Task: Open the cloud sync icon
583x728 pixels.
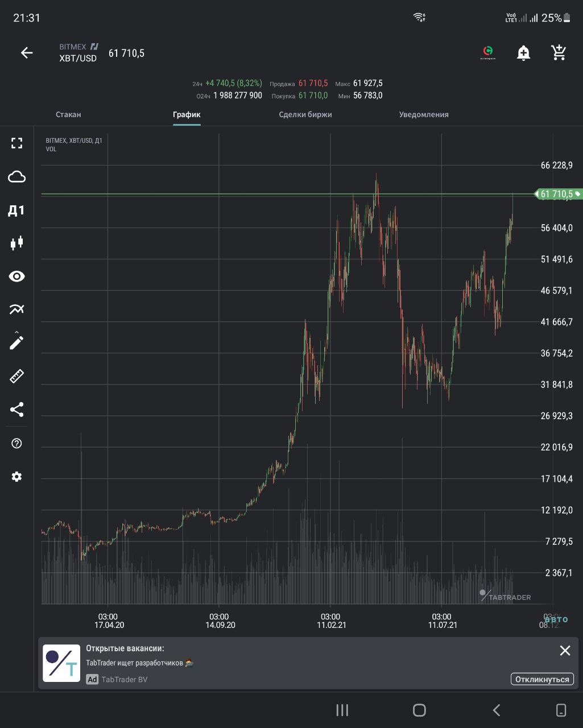Action: tap(16, 177)
